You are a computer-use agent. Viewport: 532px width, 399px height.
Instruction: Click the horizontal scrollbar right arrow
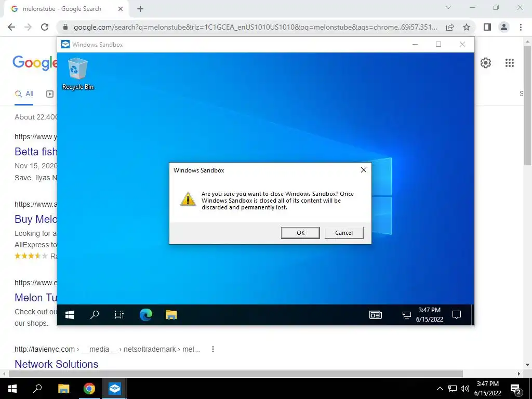519,374
